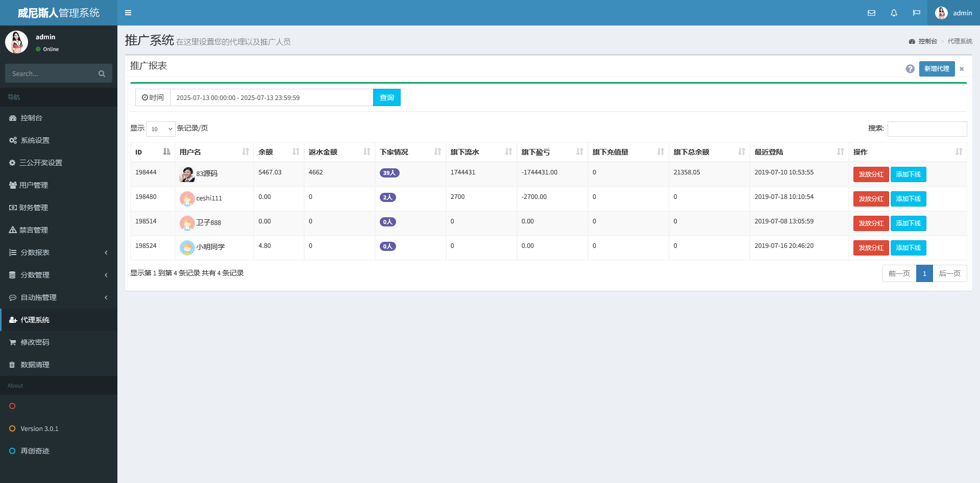Open 三公开奖设置 in the sidebar

(x=59, y=163)
